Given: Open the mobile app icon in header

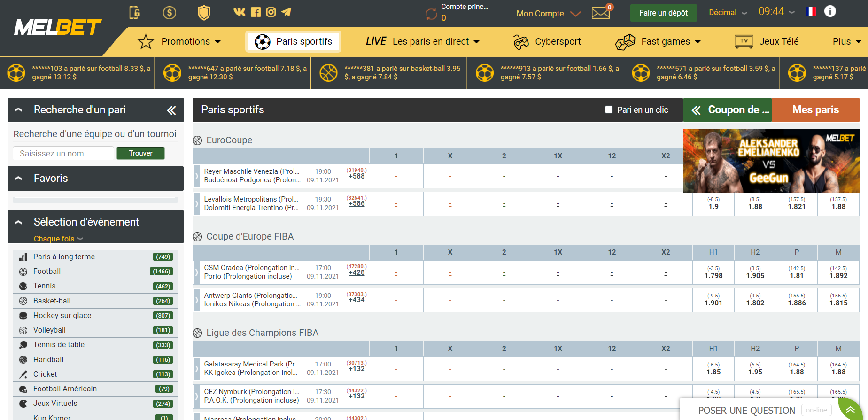Looking at the screenshot, I should pyautogui.click(x=135, y=12).
